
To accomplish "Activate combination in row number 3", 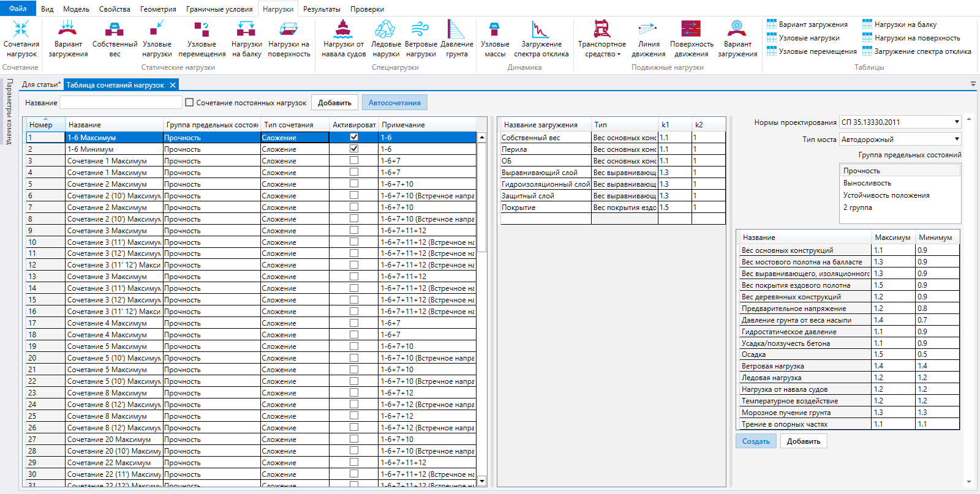I will tap(354, 160).
